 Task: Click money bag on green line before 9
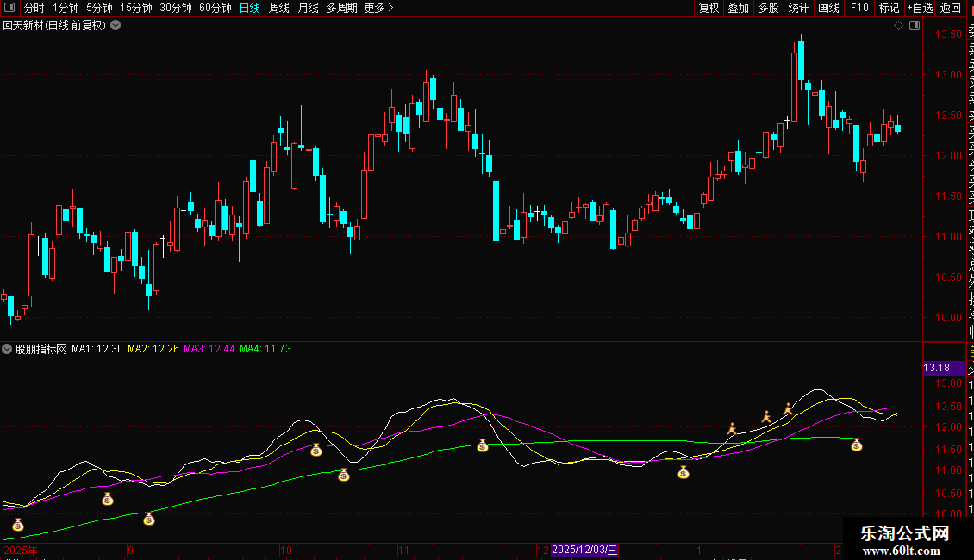click(x=149, y=519)
